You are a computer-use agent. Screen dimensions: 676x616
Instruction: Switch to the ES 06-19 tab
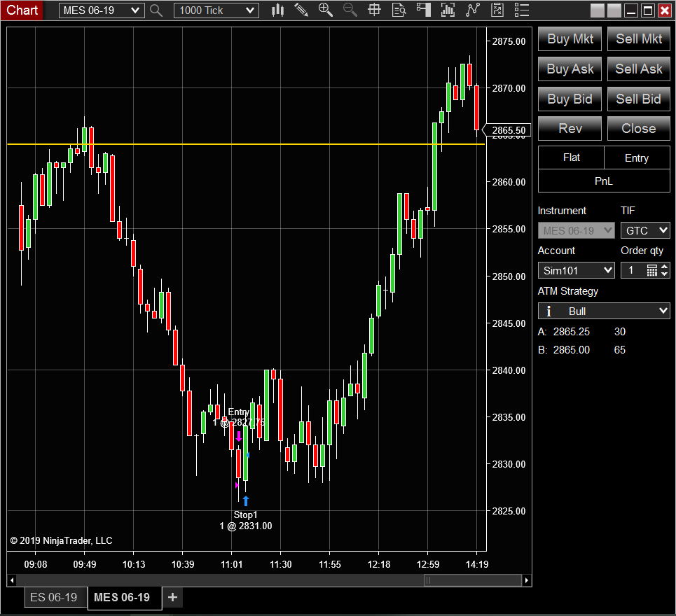click(55, 598)
